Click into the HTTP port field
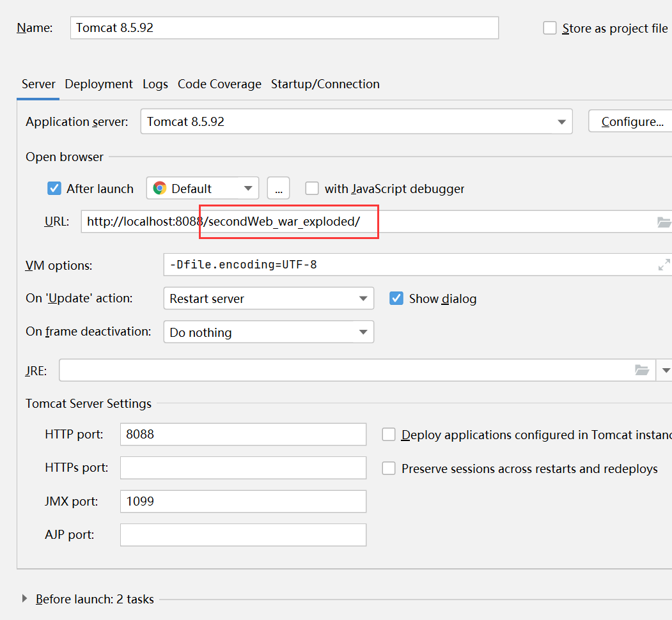The width and height of the screenshot is (672, 620). click(243, 435)
